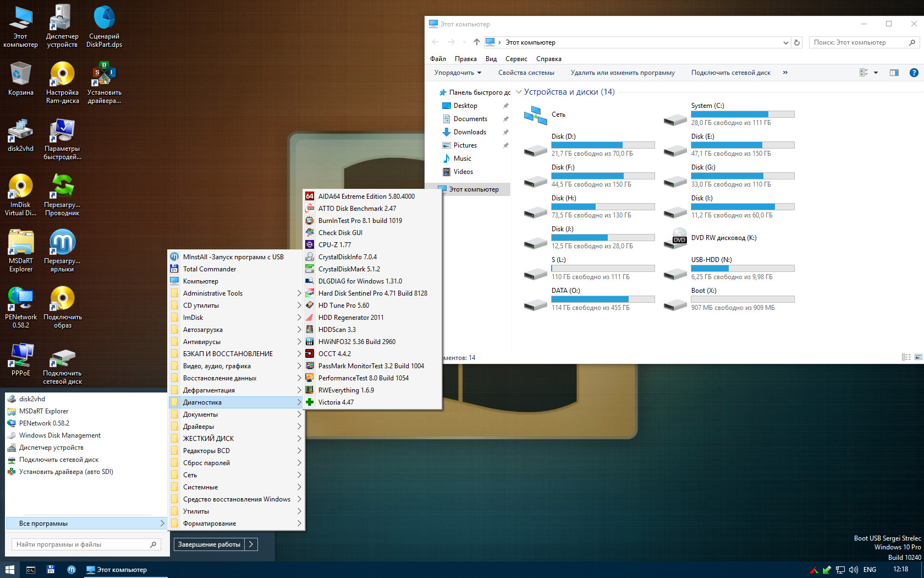Select the DiskPart.dps scenario desktop icon
924x578 pixels.
coord(104,26)
